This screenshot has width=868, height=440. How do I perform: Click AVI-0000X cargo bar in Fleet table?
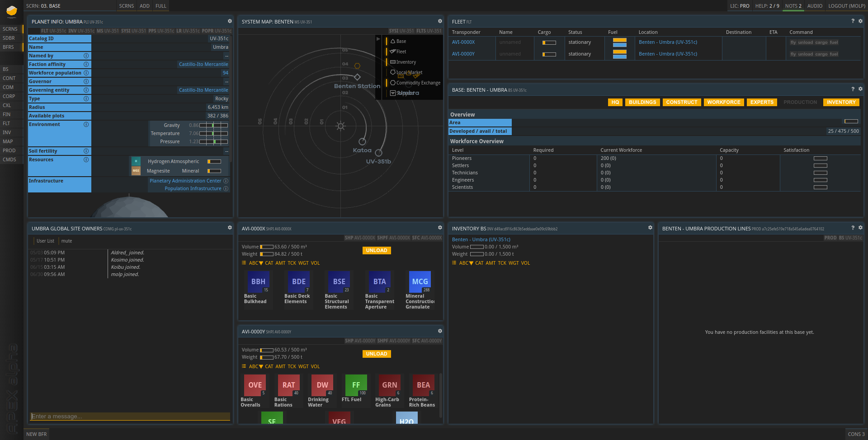[549, 42]
